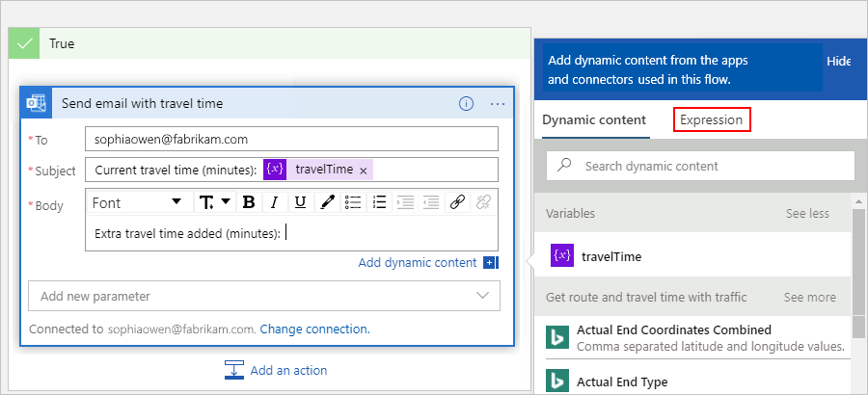This screenshot has height=395, width=868.
Task: Click the Search dynamic content box
Action: click(x=700, y=166)
